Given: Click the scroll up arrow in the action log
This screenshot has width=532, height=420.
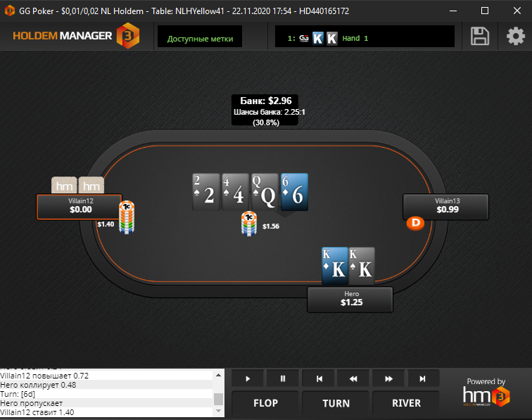Looking at the screenshot, I should (218, 375).
